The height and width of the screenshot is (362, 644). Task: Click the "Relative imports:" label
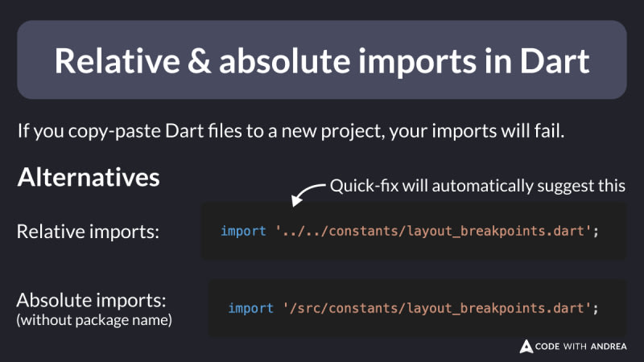88,232
